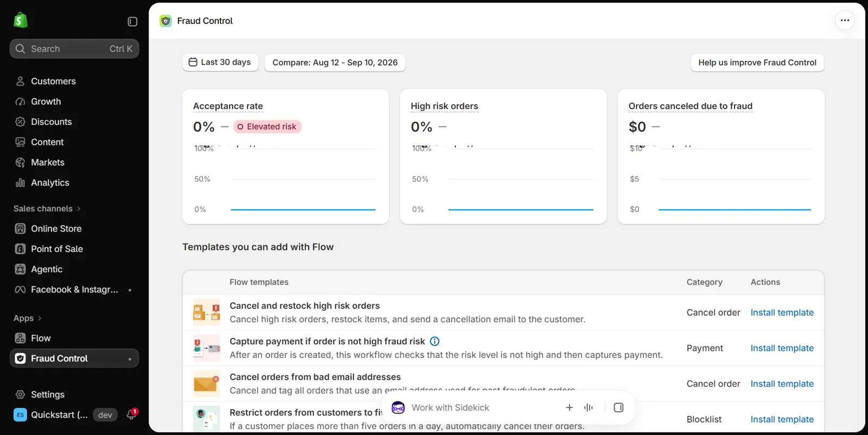Open thumbnail for Cancel and restock template
Viewport: 868px width, 435px height.
click(207, 312)
